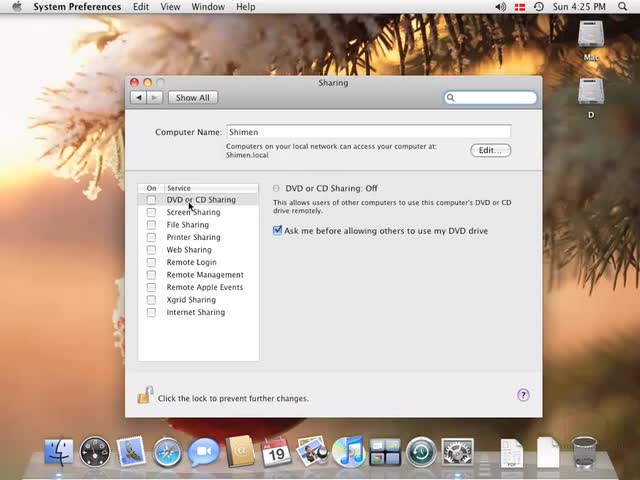Screen dimensions: 640x480
Task: Open blank document stack in Dock
Action: pyautogui.click(x=548, y=452)
